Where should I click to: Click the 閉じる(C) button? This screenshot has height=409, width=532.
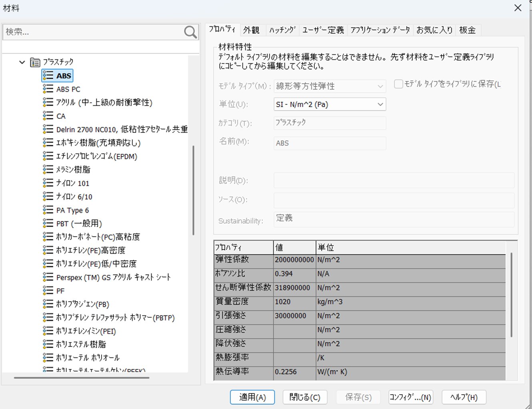305,397
